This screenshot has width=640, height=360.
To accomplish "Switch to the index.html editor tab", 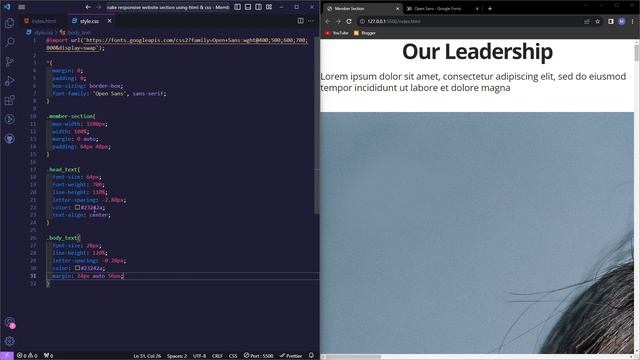I will [44, 21].
